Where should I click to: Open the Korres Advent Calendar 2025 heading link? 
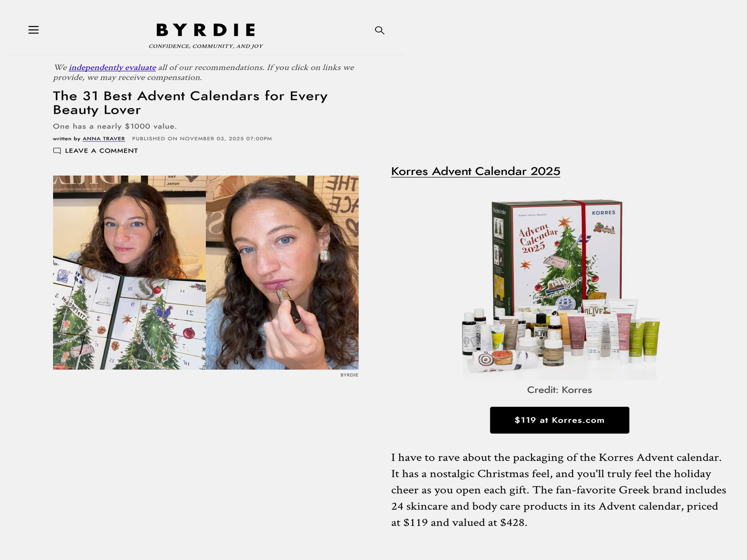475,171
